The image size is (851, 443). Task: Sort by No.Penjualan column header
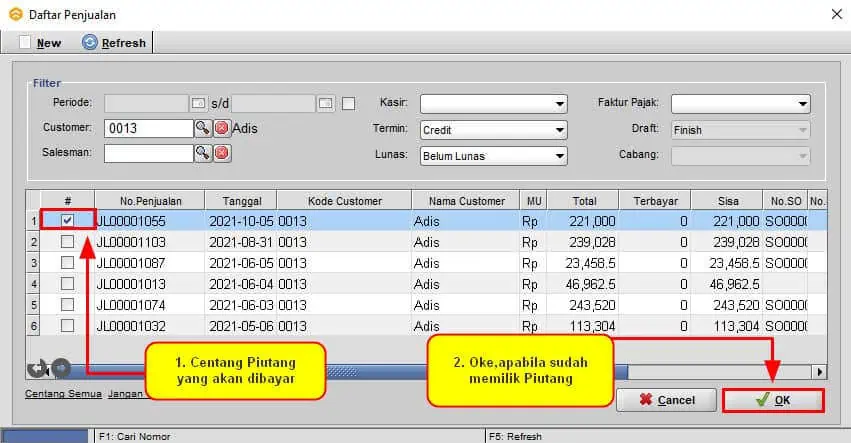tap(150, 201)
